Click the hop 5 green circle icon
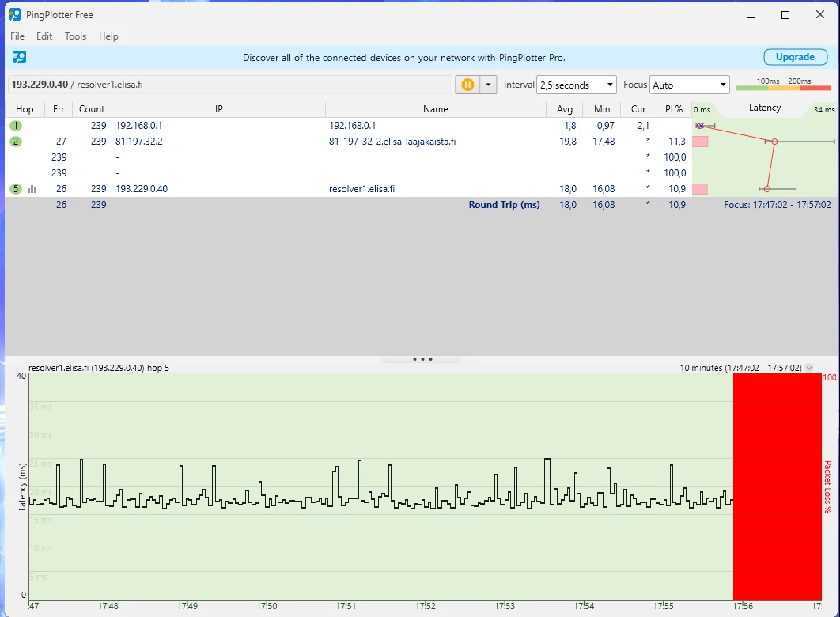 (x=16, y=189)
